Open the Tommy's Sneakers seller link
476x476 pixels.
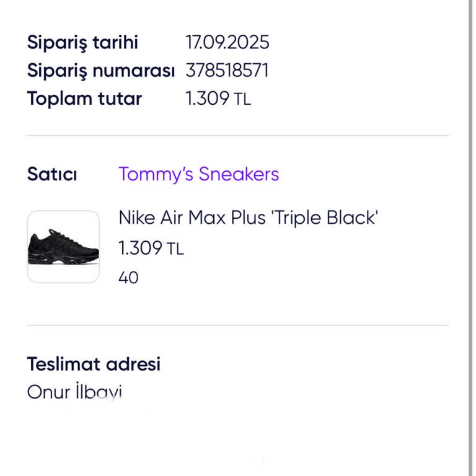click(x=198, y=174)
